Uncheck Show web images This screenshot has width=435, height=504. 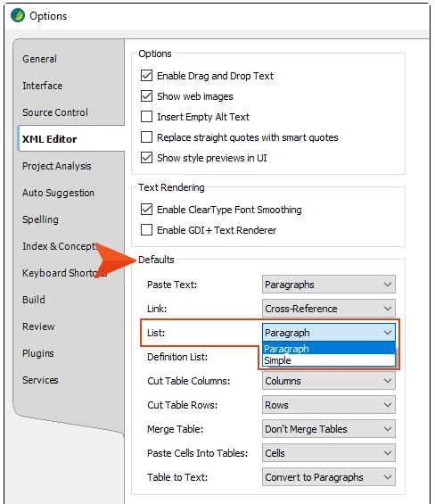146,96
